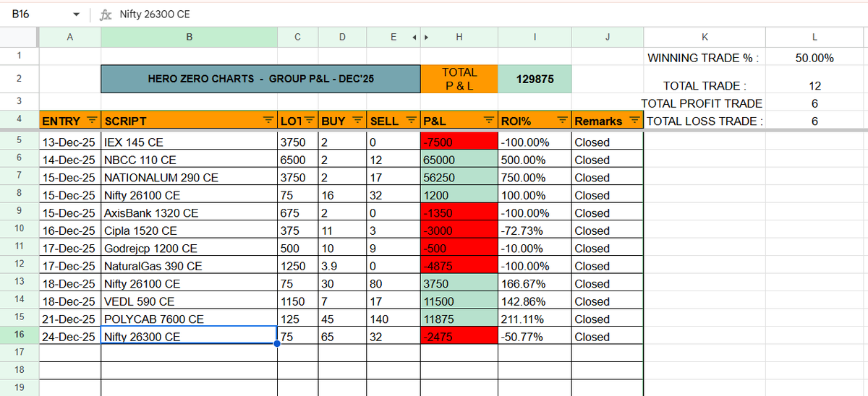
Task: Click the P&L cell showing 56250
Action: 459,177
